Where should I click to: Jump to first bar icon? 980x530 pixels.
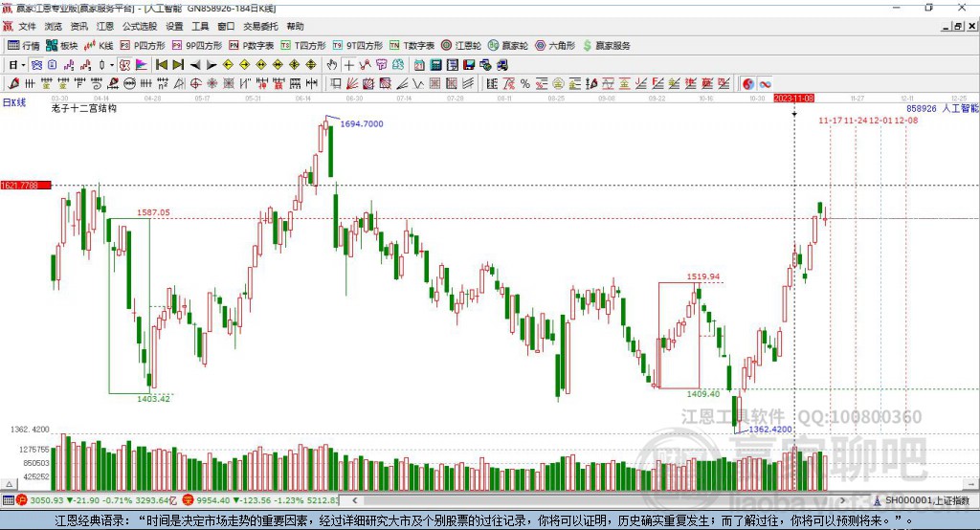161,65
